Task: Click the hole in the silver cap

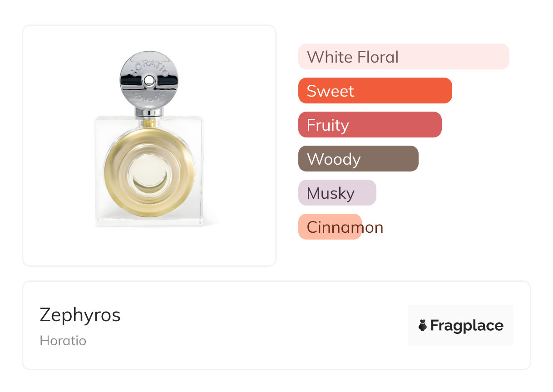Action: pos(149,81)
